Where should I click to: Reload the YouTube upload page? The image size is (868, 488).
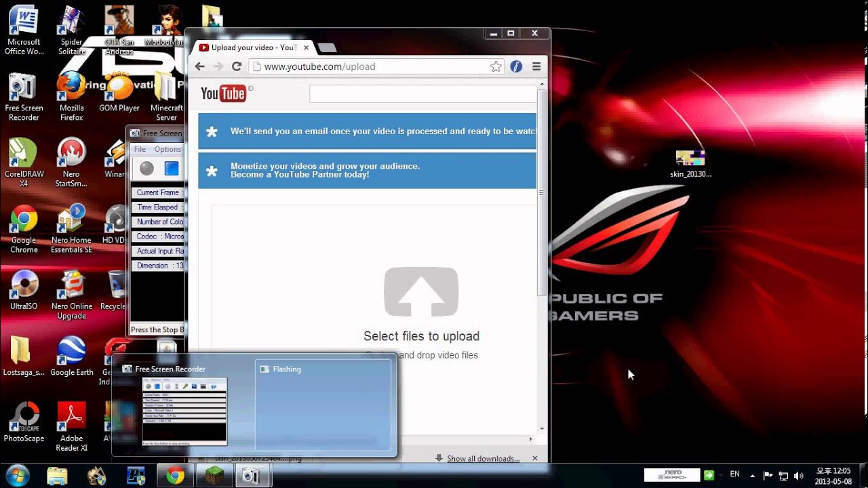[237, 66]
